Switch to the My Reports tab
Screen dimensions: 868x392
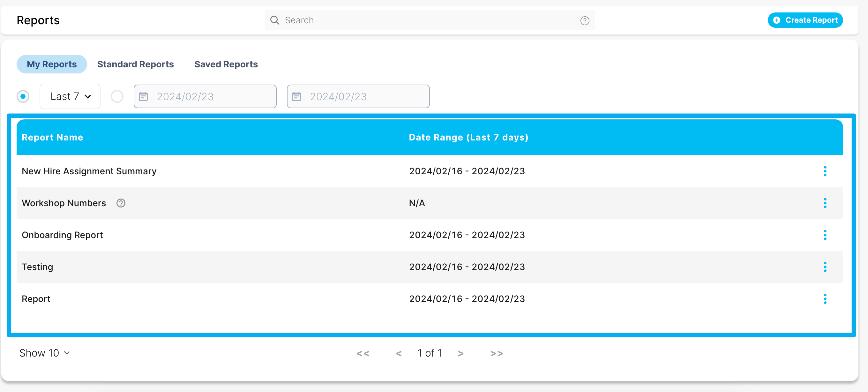52,64
